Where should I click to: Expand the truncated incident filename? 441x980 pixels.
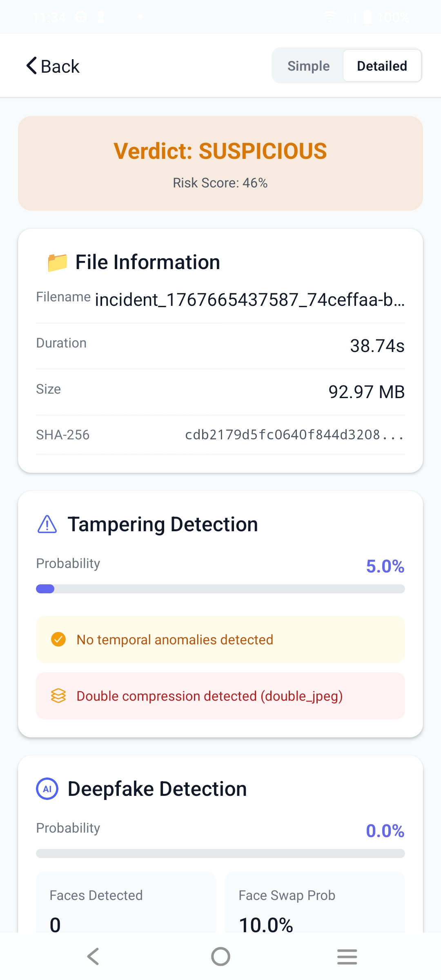(x=249, y=301)
